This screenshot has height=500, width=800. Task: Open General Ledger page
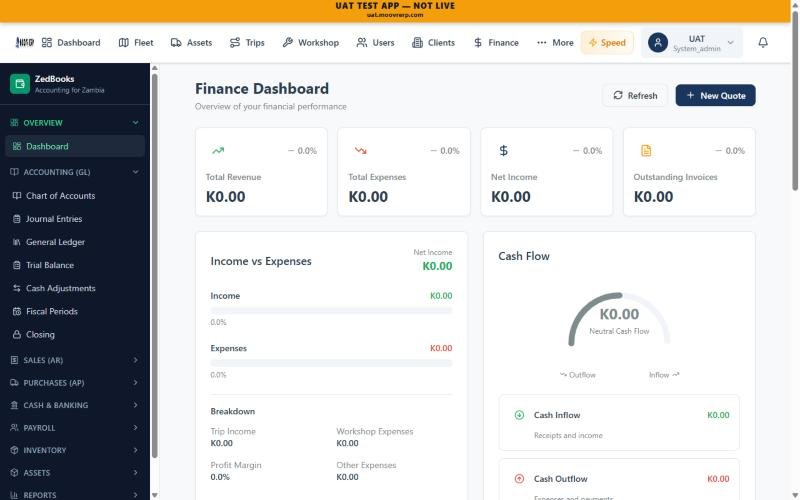click(x=74, y=242)
